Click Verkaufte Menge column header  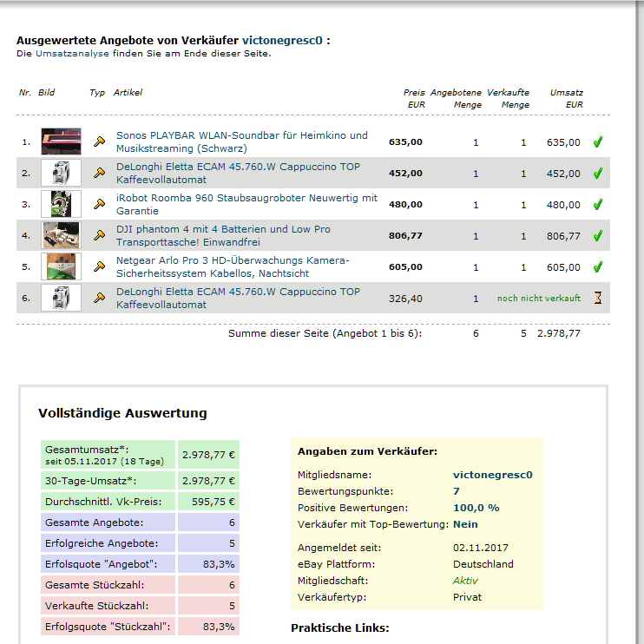point(509,98)
